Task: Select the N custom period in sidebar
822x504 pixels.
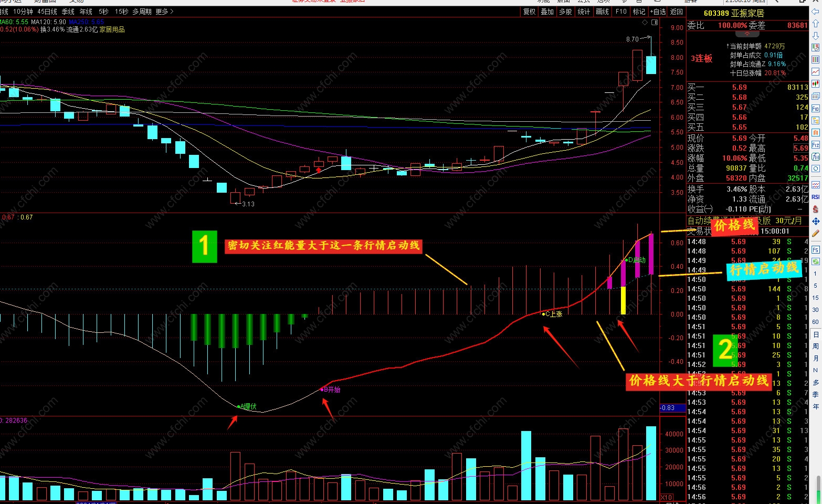Action: click(x=816, y=370)
